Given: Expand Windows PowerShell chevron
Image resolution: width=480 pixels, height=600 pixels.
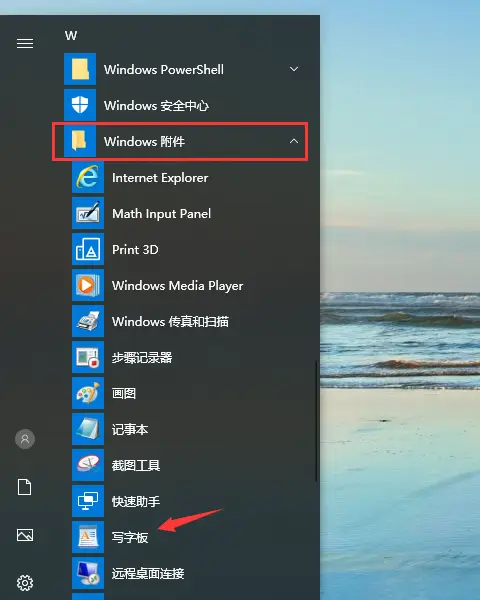Looking at the screenshot, I should coord(294,69).
